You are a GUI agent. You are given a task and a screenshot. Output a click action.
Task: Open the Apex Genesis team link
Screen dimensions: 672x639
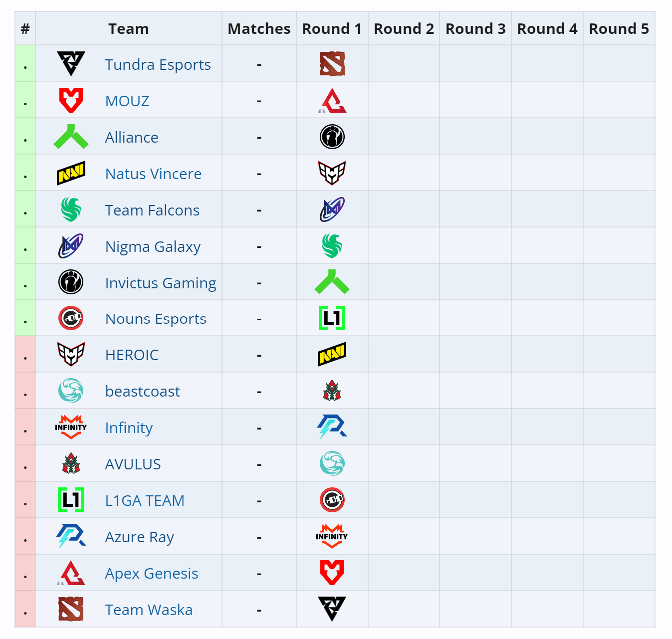[151, 573]
